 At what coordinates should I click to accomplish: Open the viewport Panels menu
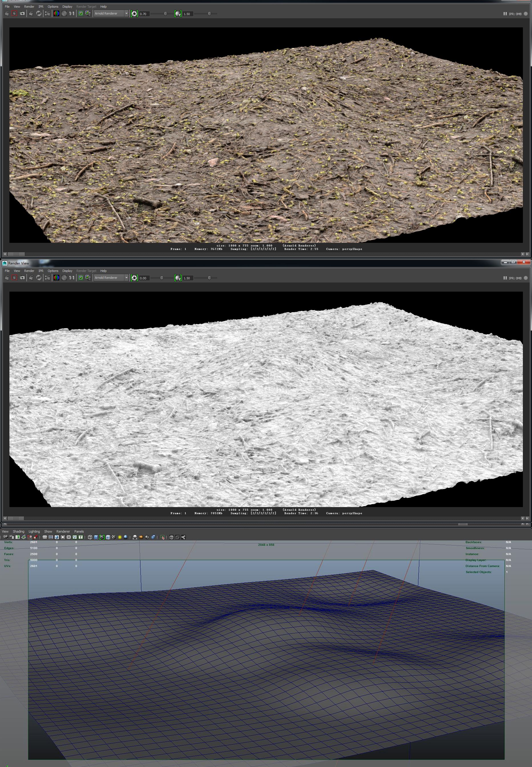click(79, 531)
